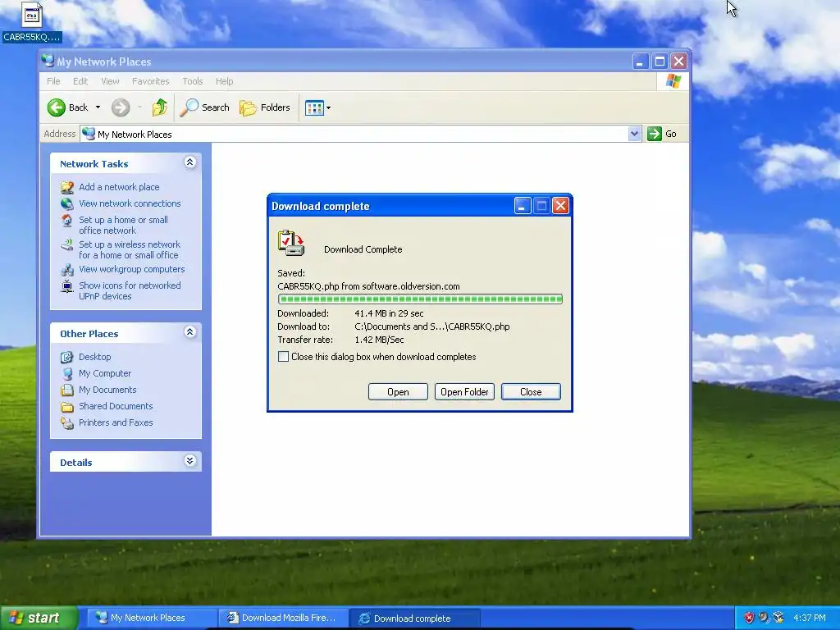Click the home network setup icon
This screenshot has width=840, height=630.
coord(67,220)
